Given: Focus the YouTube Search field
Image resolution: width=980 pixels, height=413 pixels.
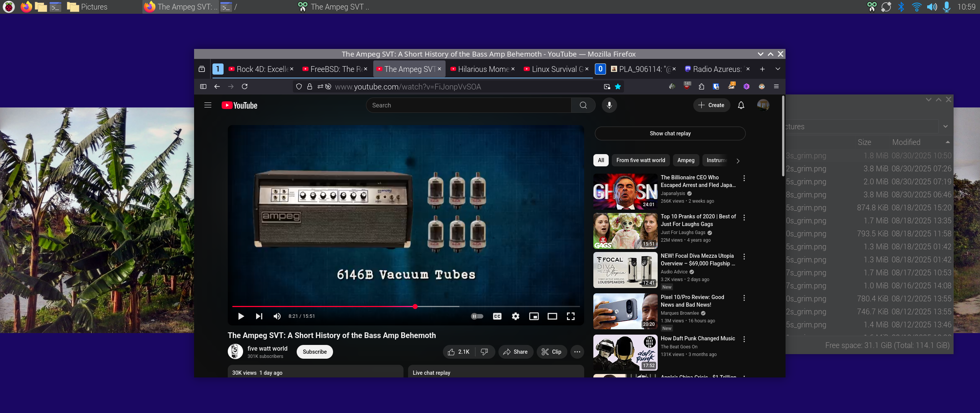Looking at the screenshot, I should pos(469,105).
